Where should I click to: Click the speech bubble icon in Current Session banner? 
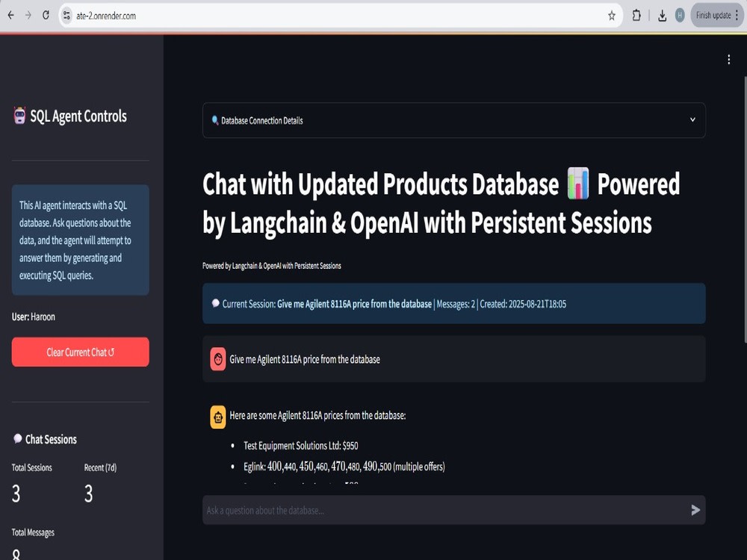click(215, 303)
